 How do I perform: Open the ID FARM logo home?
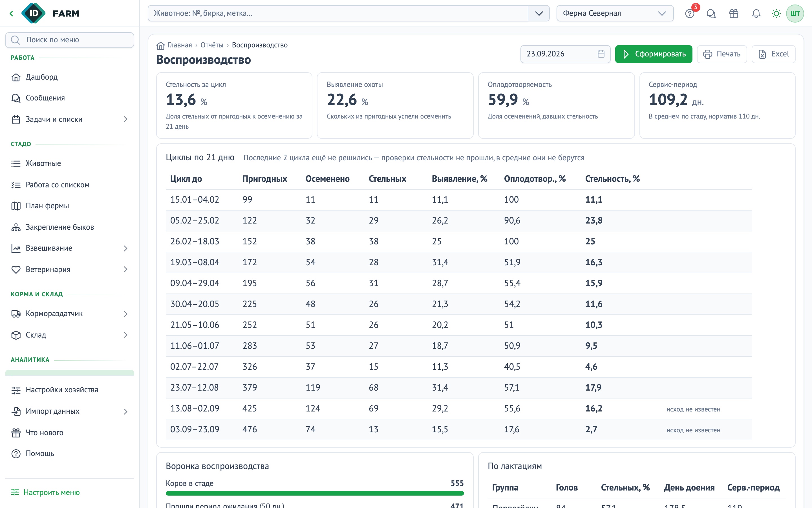point(50,14)
